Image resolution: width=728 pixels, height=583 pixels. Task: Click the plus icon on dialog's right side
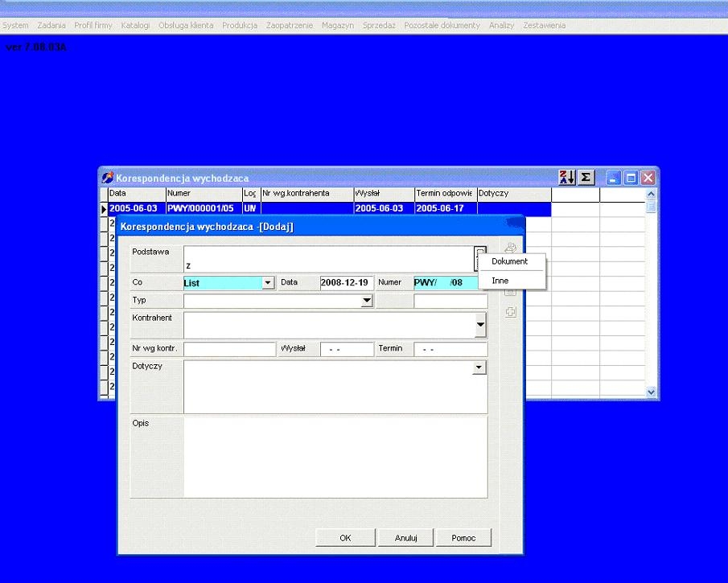pyautogui.click(x=510, y=311)
